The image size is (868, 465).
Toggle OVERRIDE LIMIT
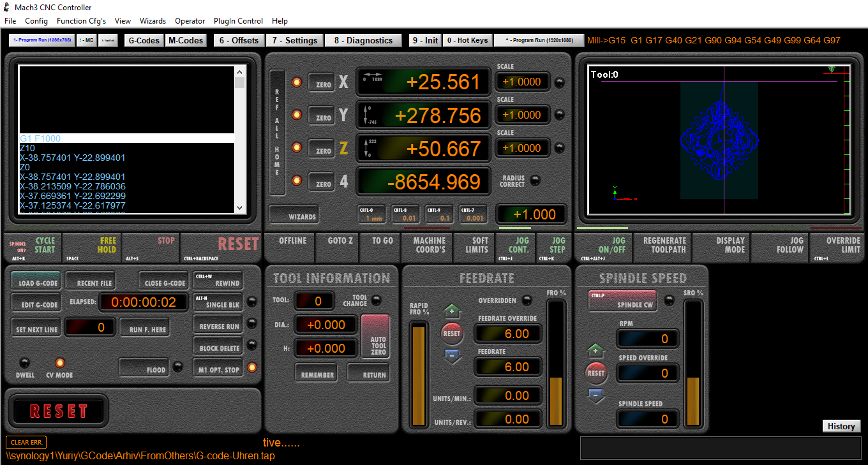click(837, 247)
